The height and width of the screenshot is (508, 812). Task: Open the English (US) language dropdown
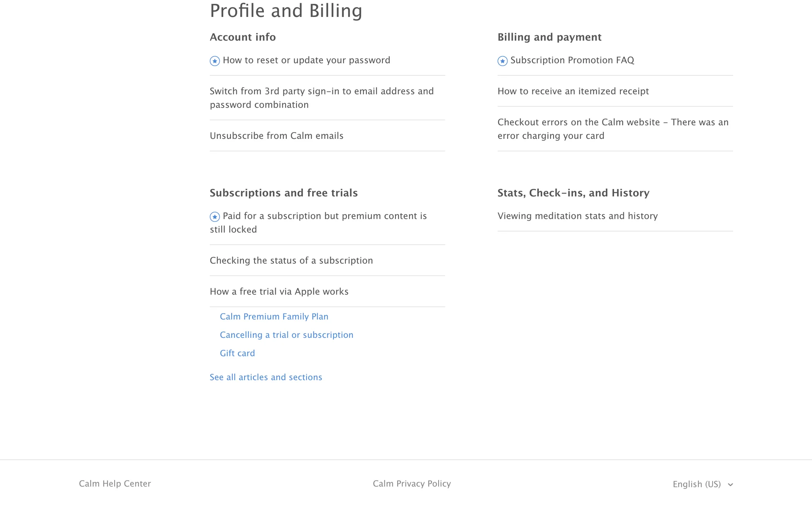click(702, 484)
